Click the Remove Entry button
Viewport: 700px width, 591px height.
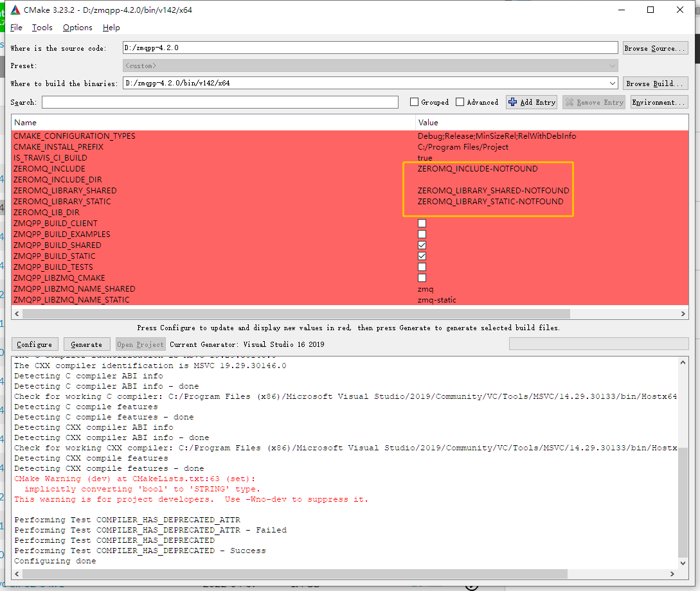click(594, 102)
